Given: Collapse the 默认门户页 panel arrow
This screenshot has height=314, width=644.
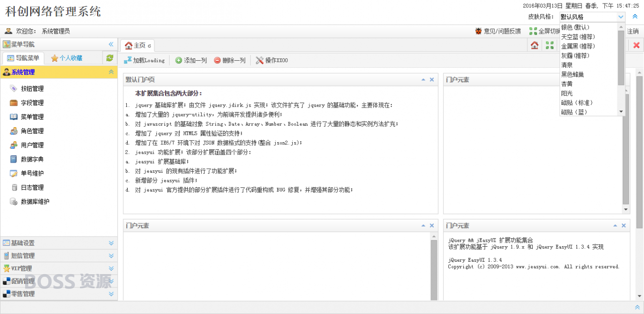Looking at the screenshot, I should (x=424, y=79).
